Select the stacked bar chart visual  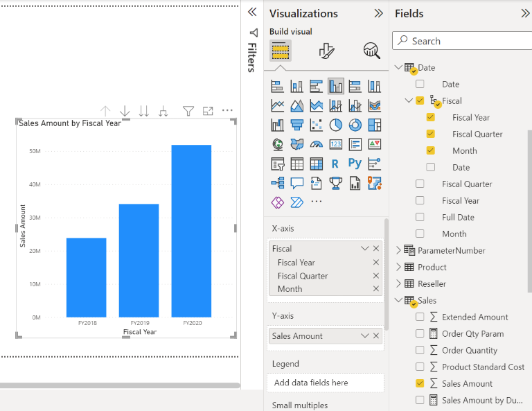click(277, 86)
